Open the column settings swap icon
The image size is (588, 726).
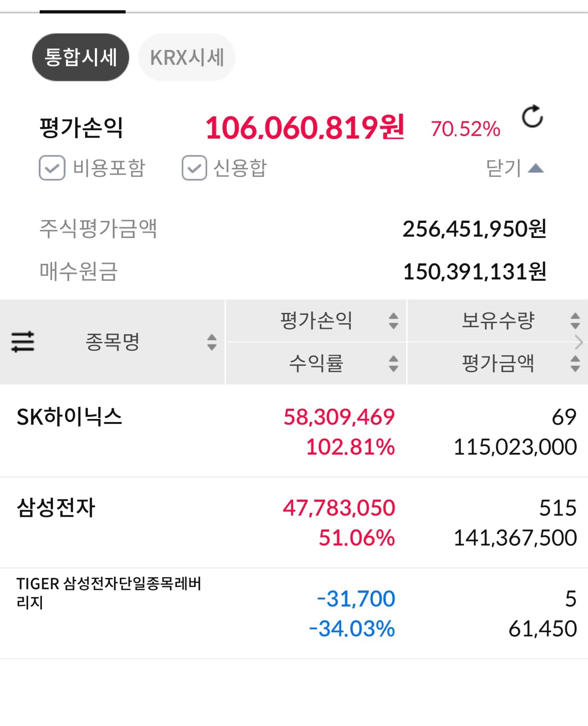coord(23,342)
